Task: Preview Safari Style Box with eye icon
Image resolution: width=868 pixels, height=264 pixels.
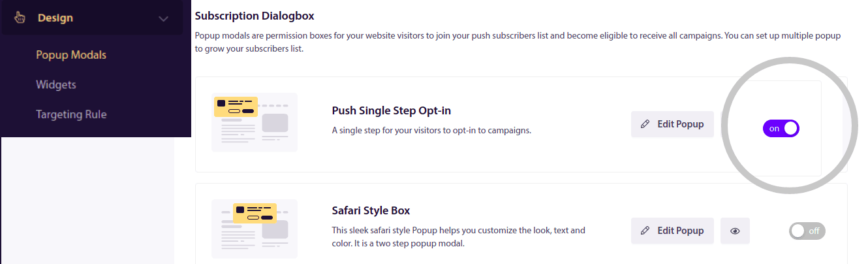Action: click(x=735, y=231)
